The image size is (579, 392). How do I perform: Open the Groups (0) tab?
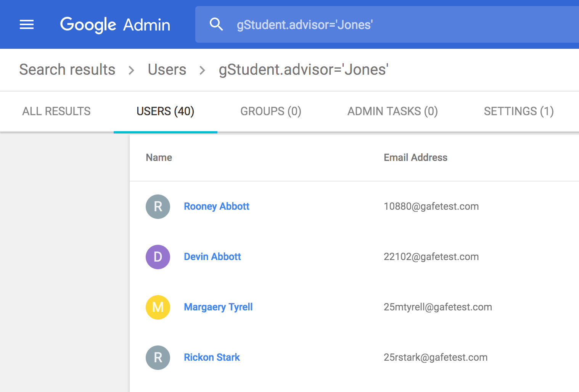(x=271, y=111)
